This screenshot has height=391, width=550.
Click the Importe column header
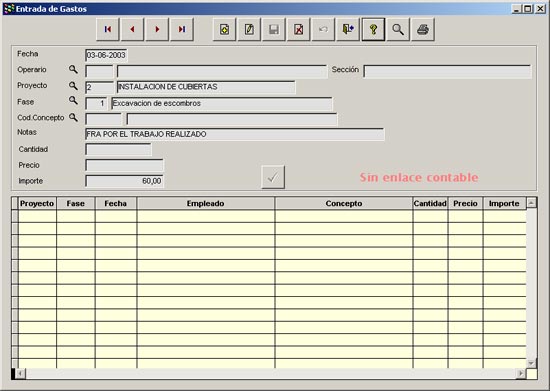(x=504, y=203)
